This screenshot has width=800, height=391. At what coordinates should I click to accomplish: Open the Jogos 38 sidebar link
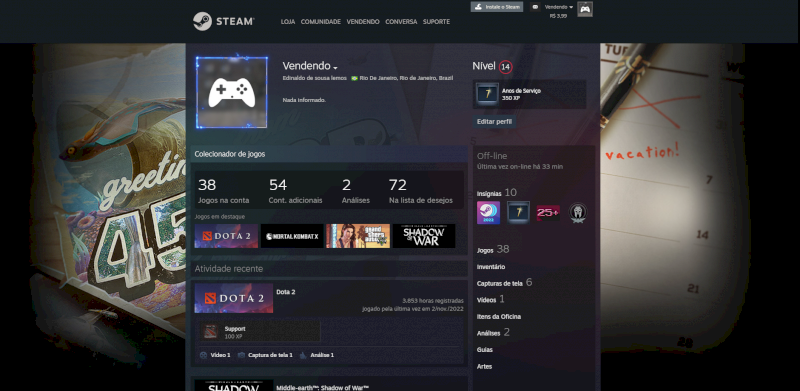pyautogui.click(x=493, y=250)
